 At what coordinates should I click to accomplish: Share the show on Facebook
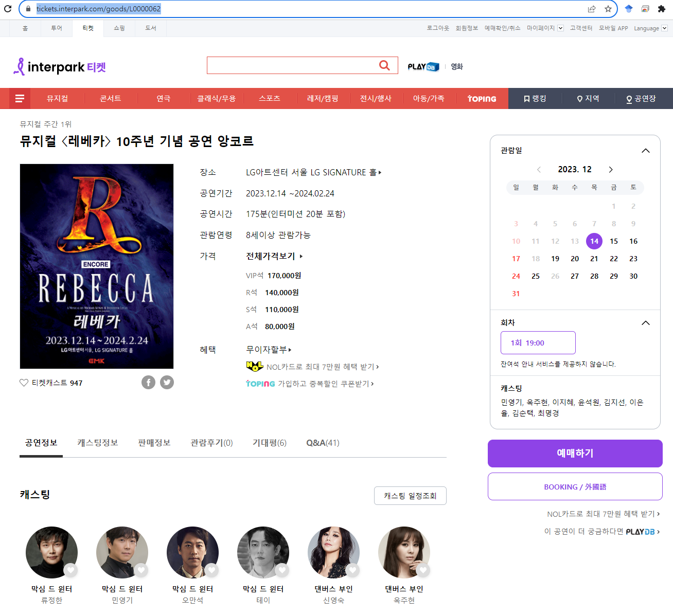click(148, 382)
